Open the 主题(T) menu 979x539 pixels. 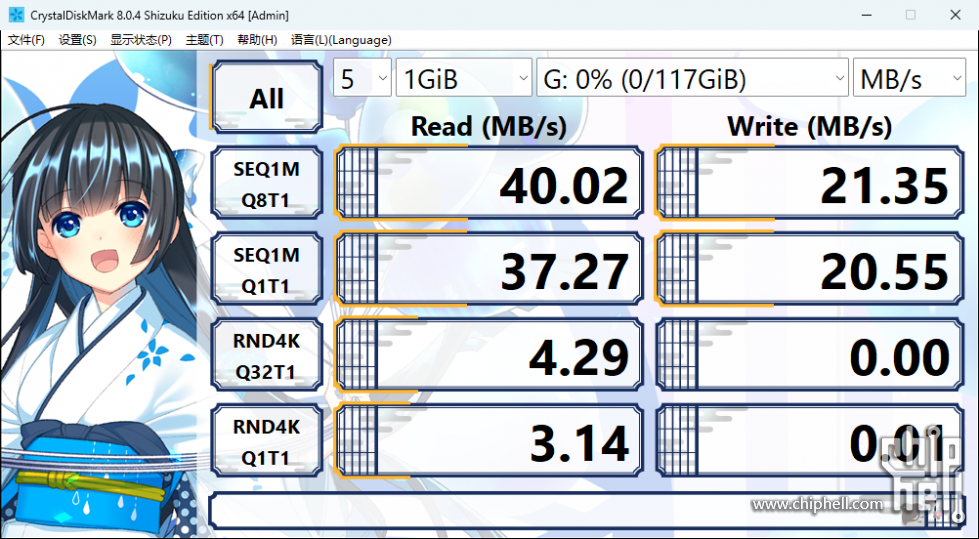point(204,40)
